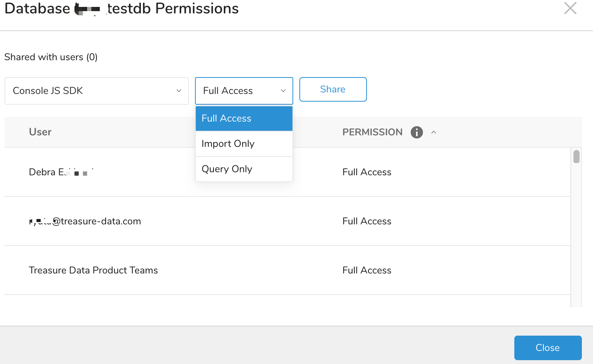Choose Full Access from the dropdown list

pos(244,119)
